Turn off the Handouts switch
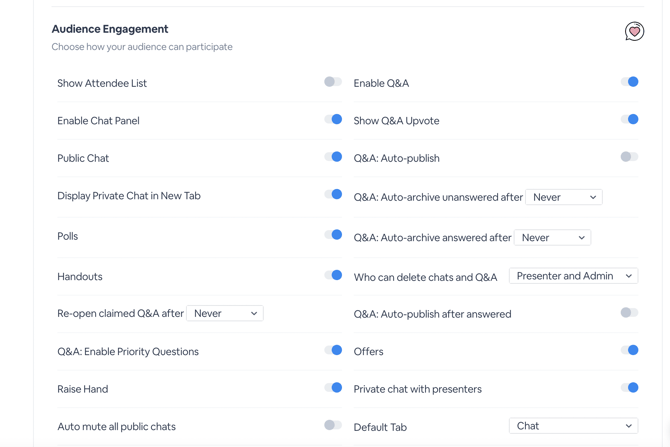Viewport: 670px width, 447px height. [x=333, y=275]
